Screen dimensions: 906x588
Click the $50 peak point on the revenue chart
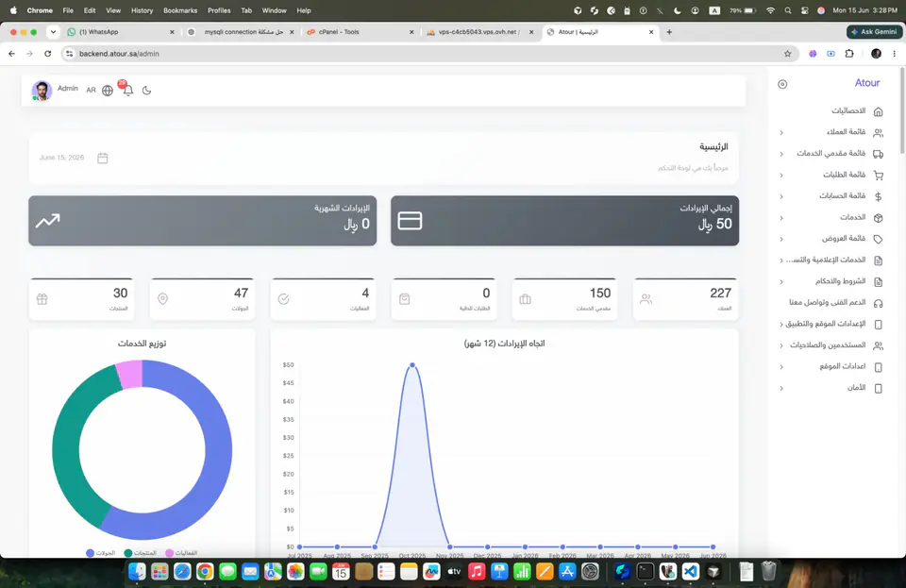pyautogui.click(x=412, y=365)
